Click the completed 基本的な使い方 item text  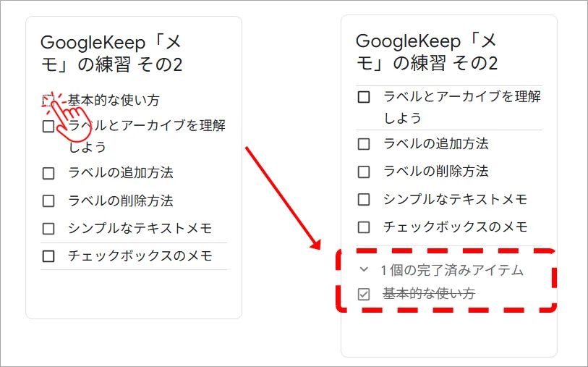click(429, 294)
